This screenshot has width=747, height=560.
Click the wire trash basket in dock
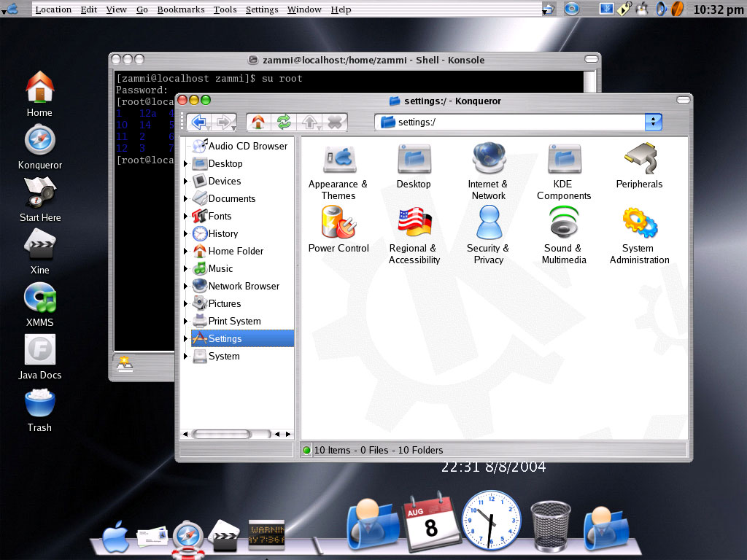pos(551,526)
